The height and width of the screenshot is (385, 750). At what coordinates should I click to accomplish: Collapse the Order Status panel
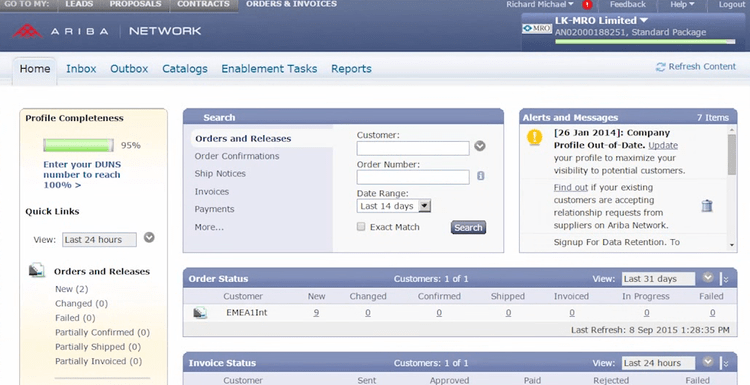726,279
